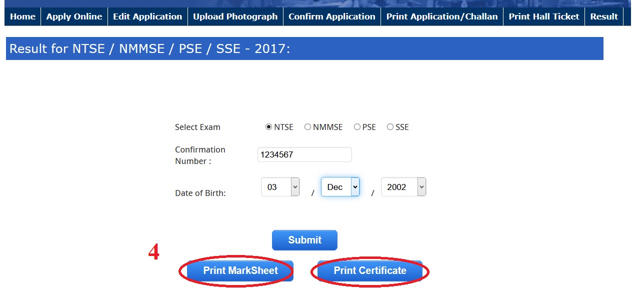Image resolution: width=644 pixels, height=288 pixels.
Task: Go to Print Hall Ticket page
Action: (x=544, y=16)
